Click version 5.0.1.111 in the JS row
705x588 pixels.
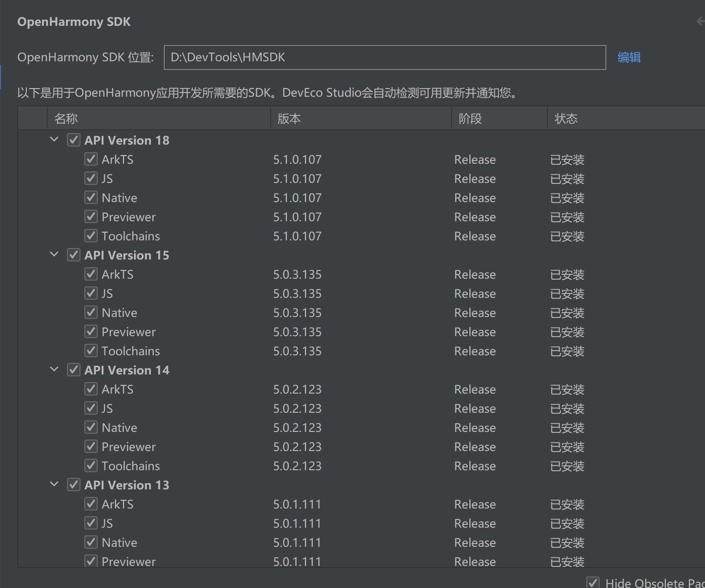point(297,523)
